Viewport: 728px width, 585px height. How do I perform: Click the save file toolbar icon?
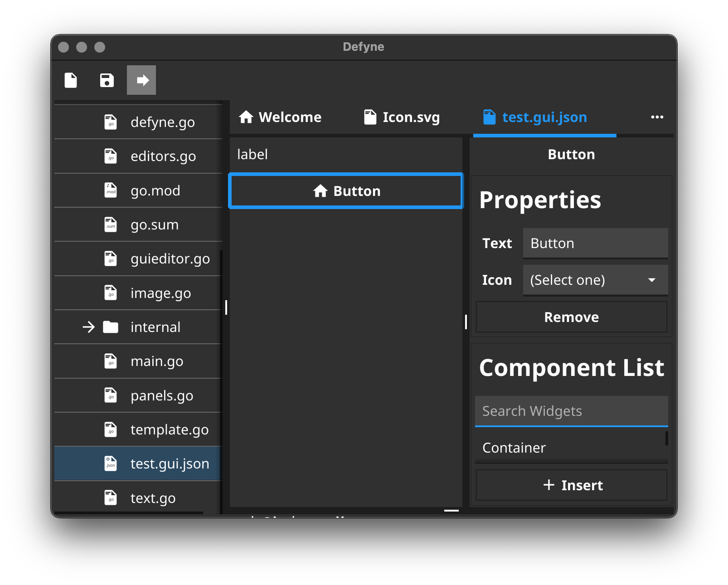(x=107, y=80)
